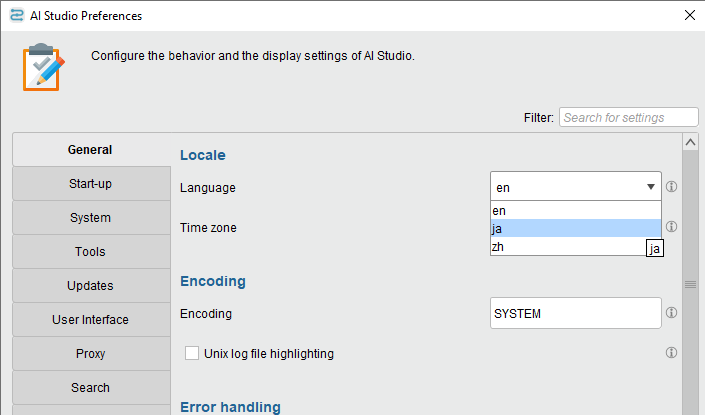Click the vertical scrollbar thumb
Image resolution: width=705 pixels, height=415 pixels.
(690, 284)
